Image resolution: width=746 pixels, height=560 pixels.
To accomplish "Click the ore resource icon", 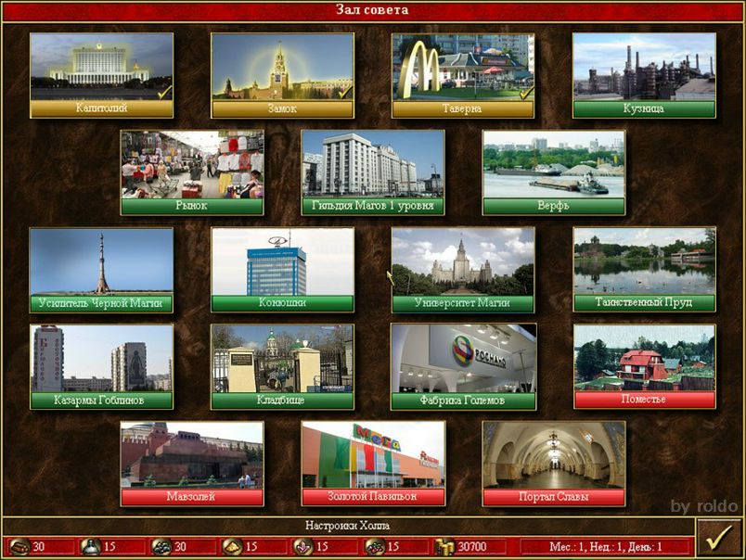I will click(x=161, y=547).
